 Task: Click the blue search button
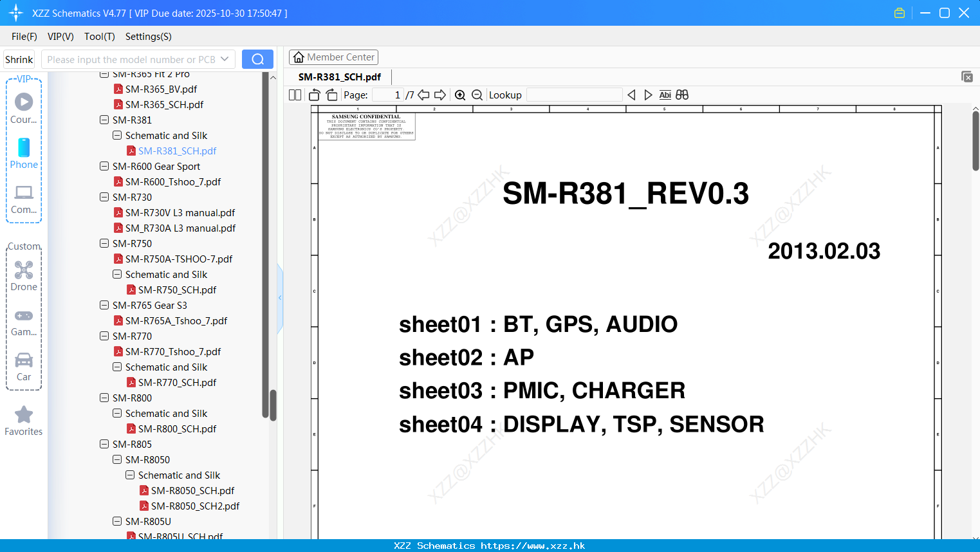tap(257, 59)
